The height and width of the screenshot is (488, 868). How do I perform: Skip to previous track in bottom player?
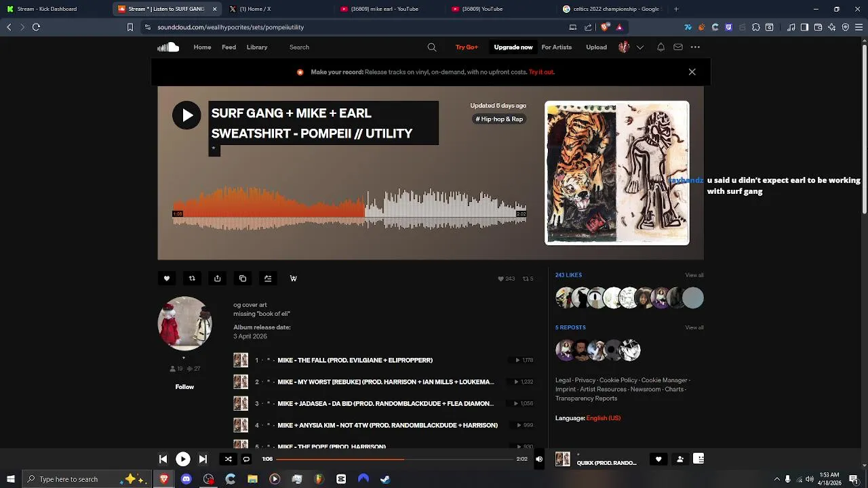(163, 459)
